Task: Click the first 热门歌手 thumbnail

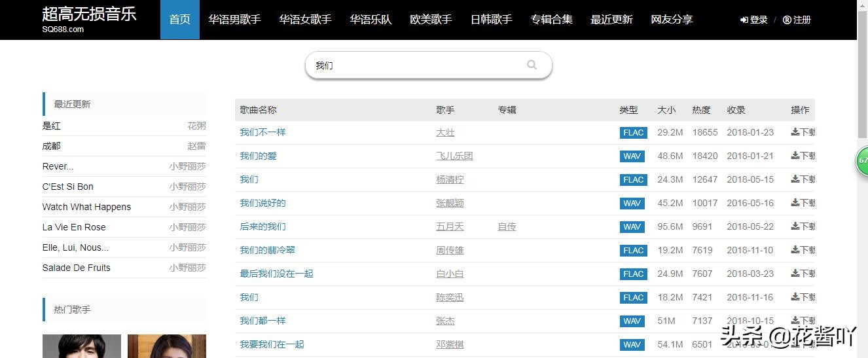Action: (x=82, y=346)
